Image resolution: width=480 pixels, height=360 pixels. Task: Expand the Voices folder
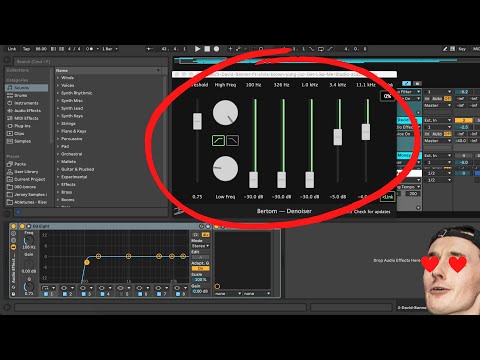pos(58,85)
